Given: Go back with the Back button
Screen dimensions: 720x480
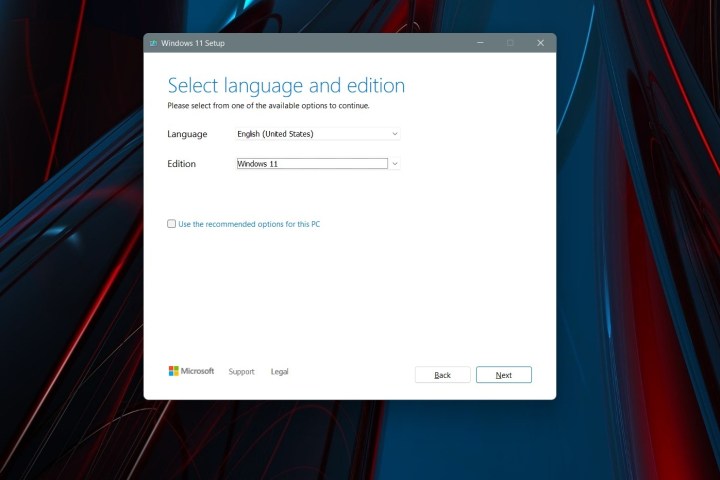Looking at the screenshot, I should pyautogui.click(x=442, y=375).
